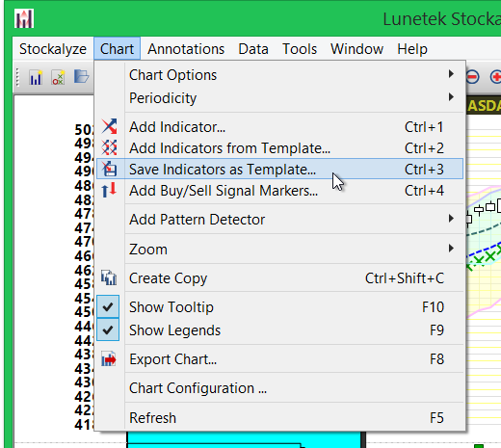501x448 pixels.
Task: Open Chart Configuration ... entry
Action: [279, 388]
